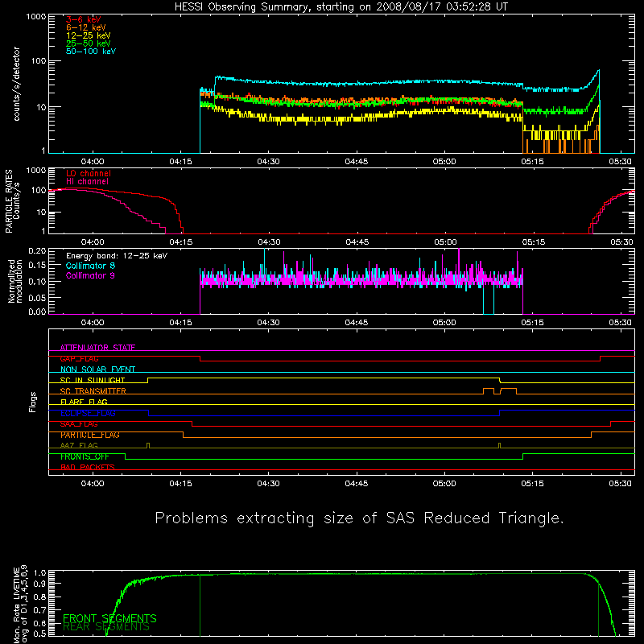Click the Normalized modulation axis label
644x644 pixels.
click(15, 281)
